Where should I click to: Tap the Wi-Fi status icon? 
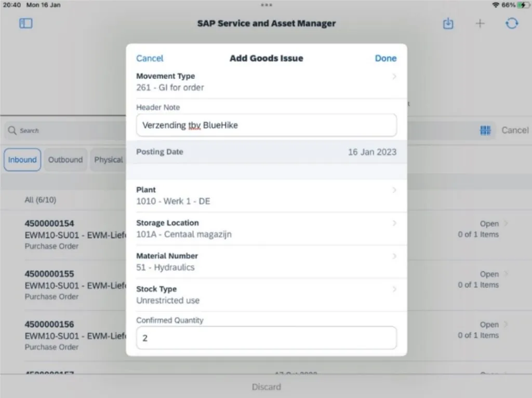click(x=496, y=5)
